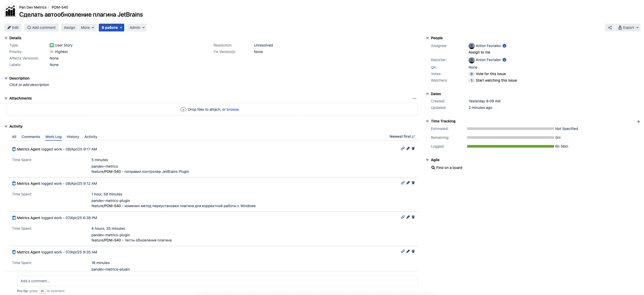Screen dimensions: 644x295
Task: Click the Edit pencil button
Action: 13,28
